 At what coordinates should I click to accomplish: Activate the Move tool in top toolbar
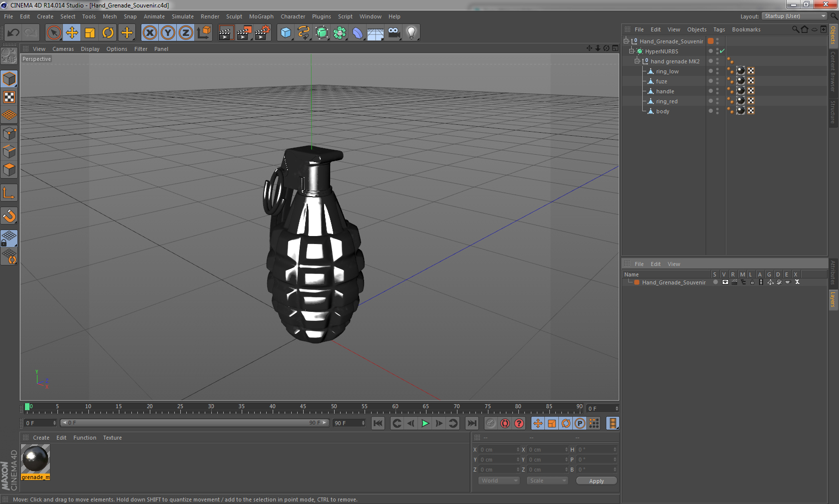(72, 33)
